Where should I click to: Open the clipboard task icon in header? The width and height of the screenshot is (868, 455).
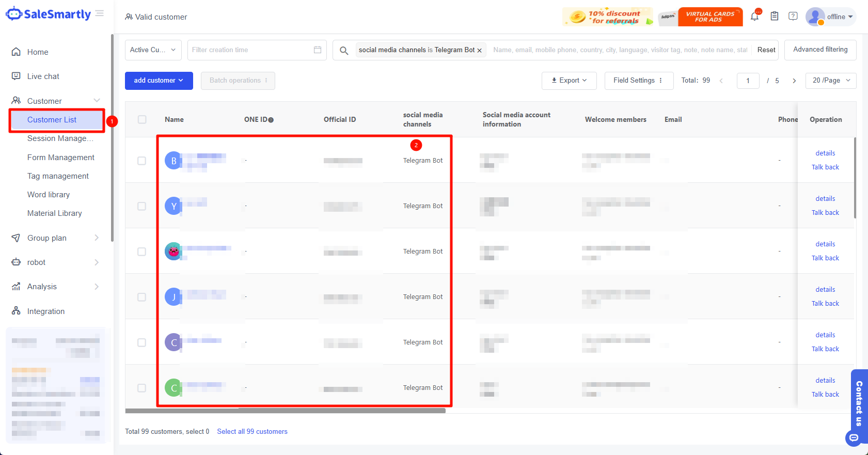pyautogui.click(x=775, y=17)
